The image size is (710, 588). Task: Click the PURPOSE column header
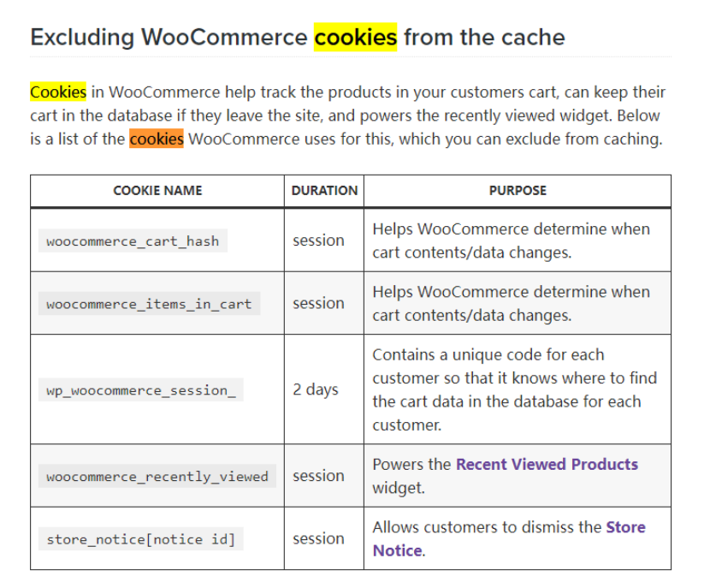click(x=518, y=191)
